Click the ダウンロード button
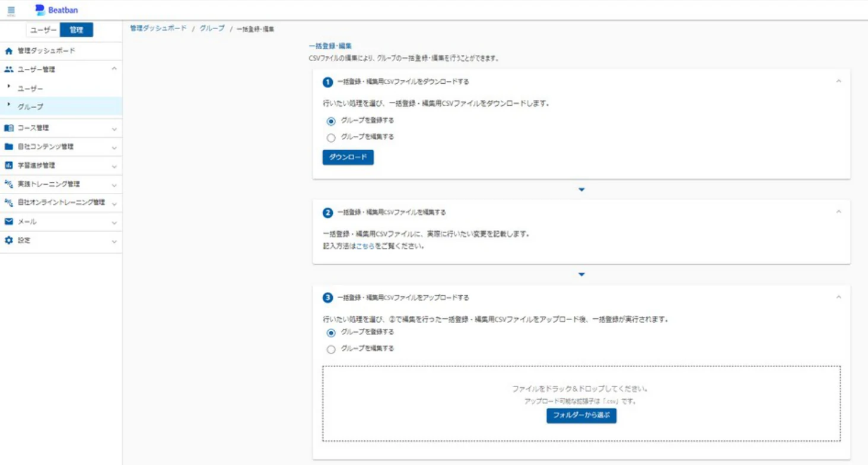This screenshot has height=465, width=868. 348,157
